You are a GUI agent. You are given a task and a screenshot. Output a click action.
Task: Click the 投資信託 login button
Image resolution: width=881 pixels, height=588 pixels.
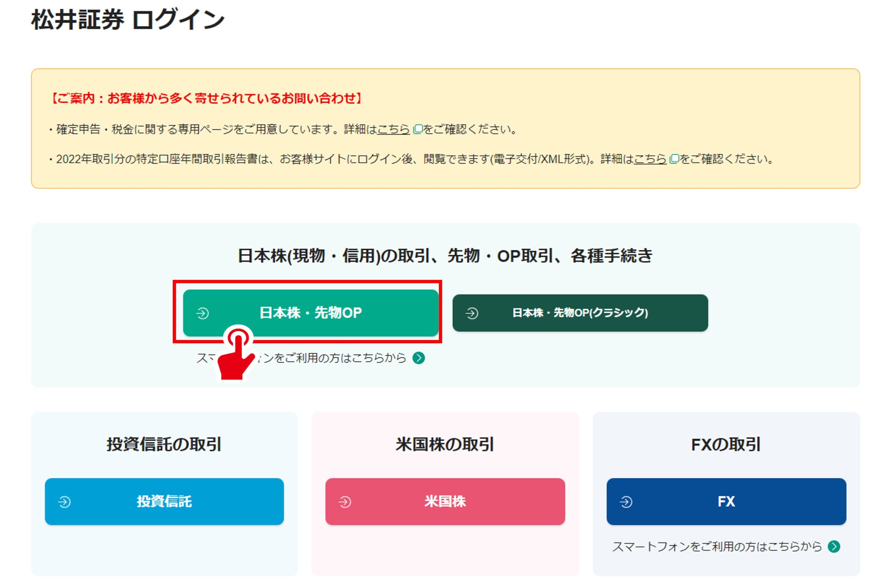coord(164,501)
